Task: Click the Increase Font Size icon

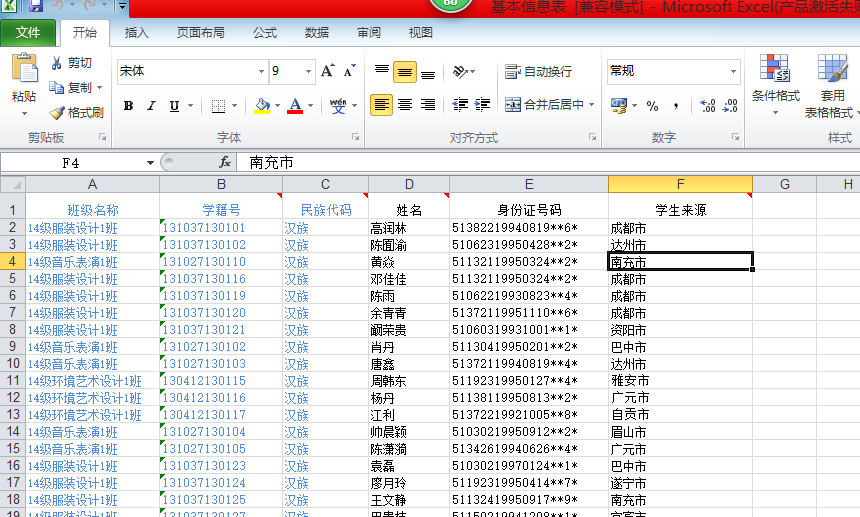Action: 328,71
